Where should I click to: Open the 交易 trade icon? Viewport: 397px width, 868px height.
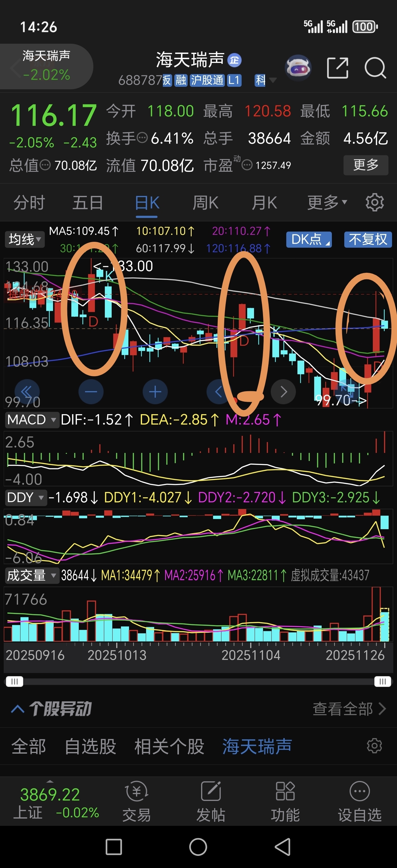pos(136,802)
